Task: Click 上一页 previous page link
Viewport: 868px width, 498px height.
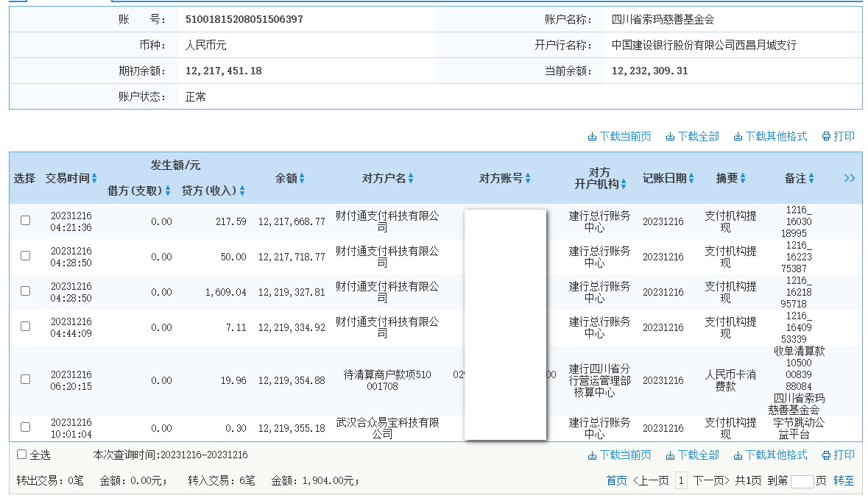Action: (651, 480)
